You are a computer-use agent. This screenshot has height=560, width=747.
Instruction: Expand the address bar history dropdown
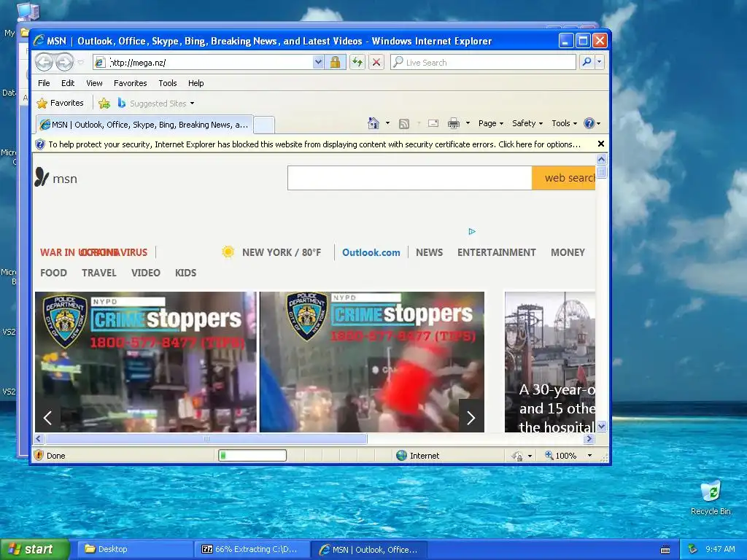pos(318,63)
